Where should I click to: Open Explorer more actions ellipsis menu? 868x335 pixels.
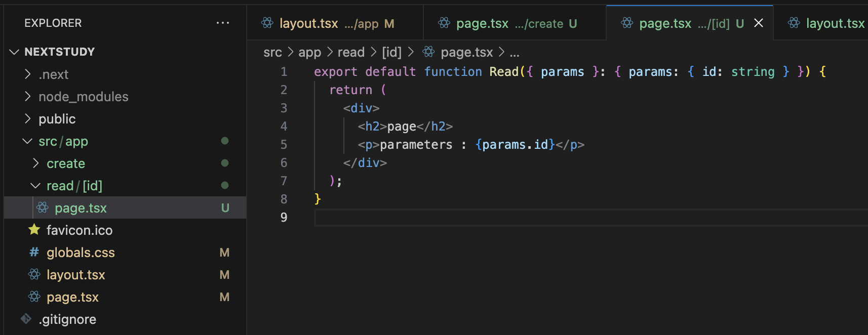(223, 23)
